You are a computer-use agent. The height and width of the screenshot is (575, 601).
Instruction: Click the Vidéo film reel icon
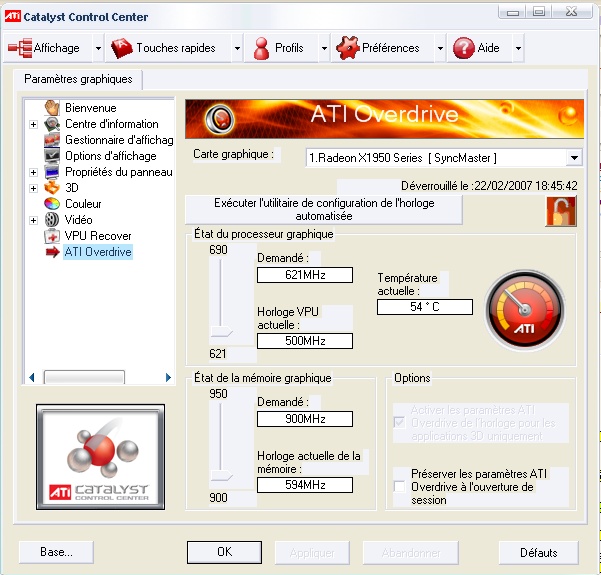(52, 220)
